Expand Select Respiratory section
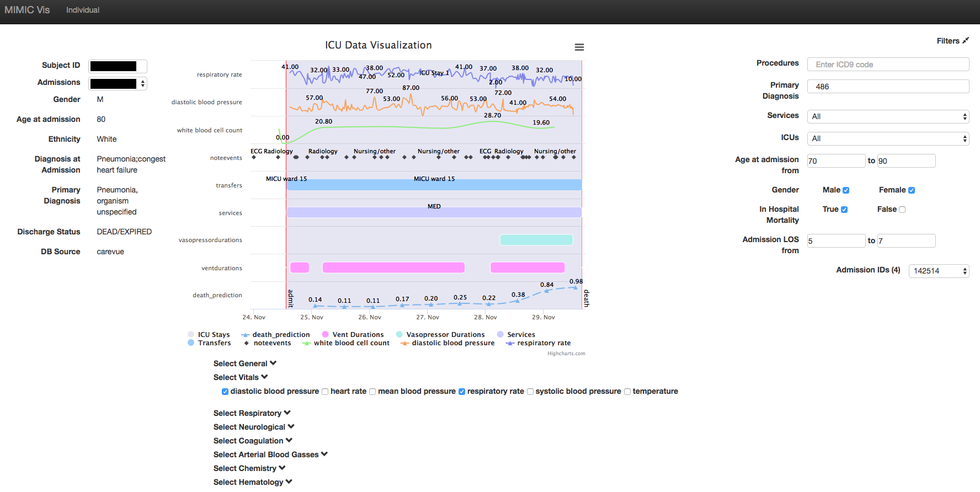 252,413
